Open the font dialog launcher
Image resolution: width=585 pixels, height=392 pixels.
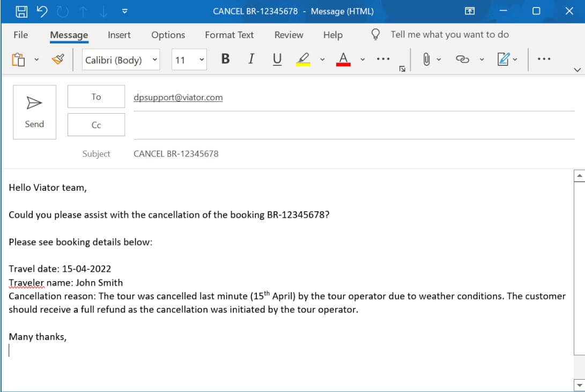pos(402,69)
